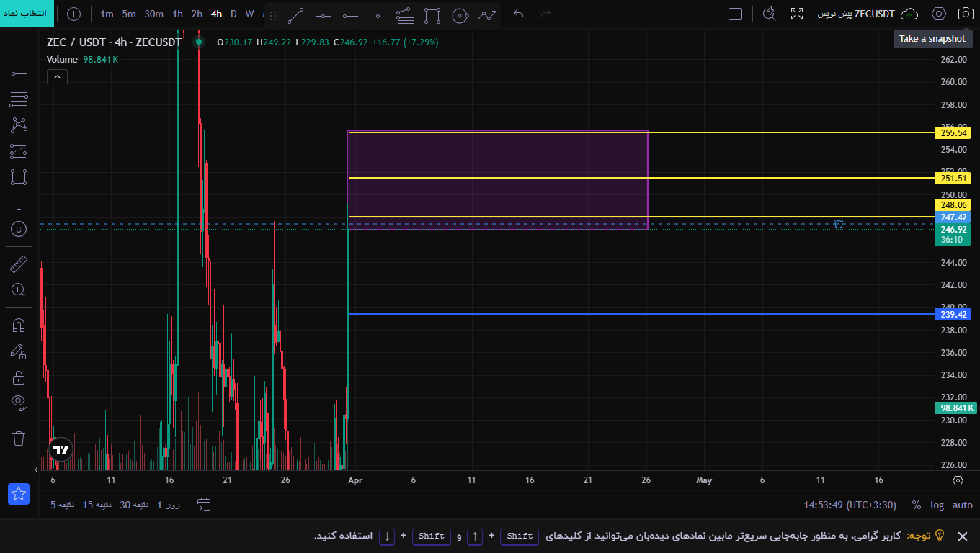Image resolution: width=980 pixels, height=553 pixels.
Task: Select the Text annotation tool
Action: (19, 203)
